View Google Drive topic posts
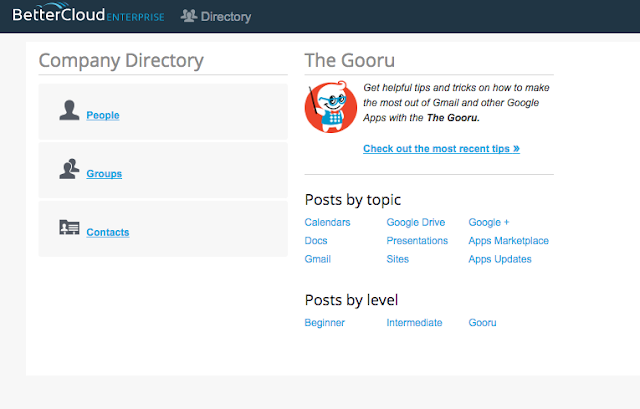 416,222
